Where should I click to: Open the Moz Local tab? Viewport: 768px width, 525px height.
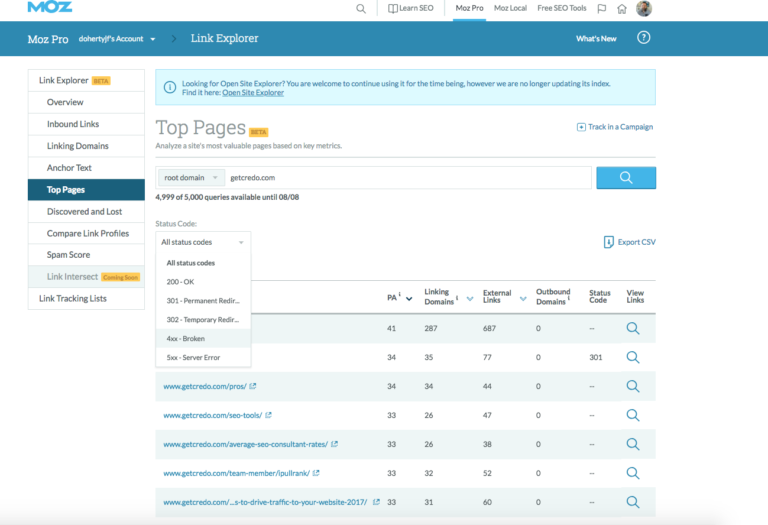[x=510, y=8]
